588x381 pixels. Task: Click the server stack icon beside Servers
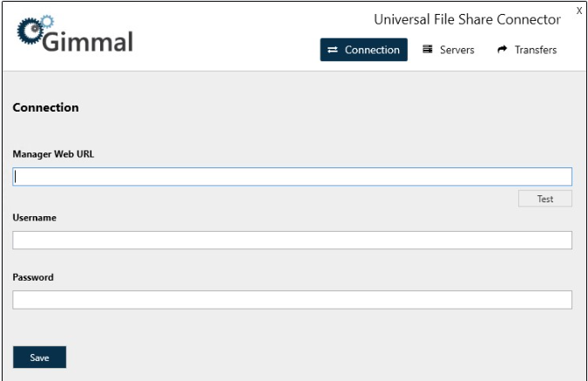(x=428, y=50)
